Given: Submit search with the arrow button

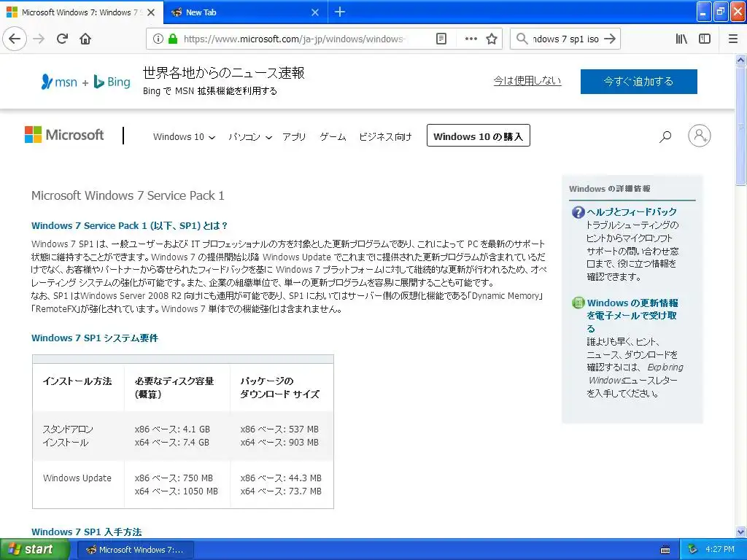Looking at the screenshot, I should click(x=609, y=39).
